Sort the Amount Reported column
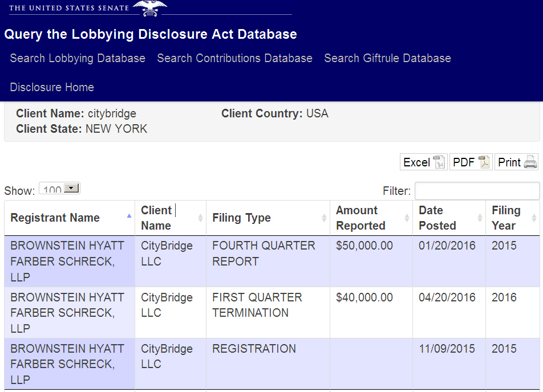543x392 pixels. [x=407, y=218]
